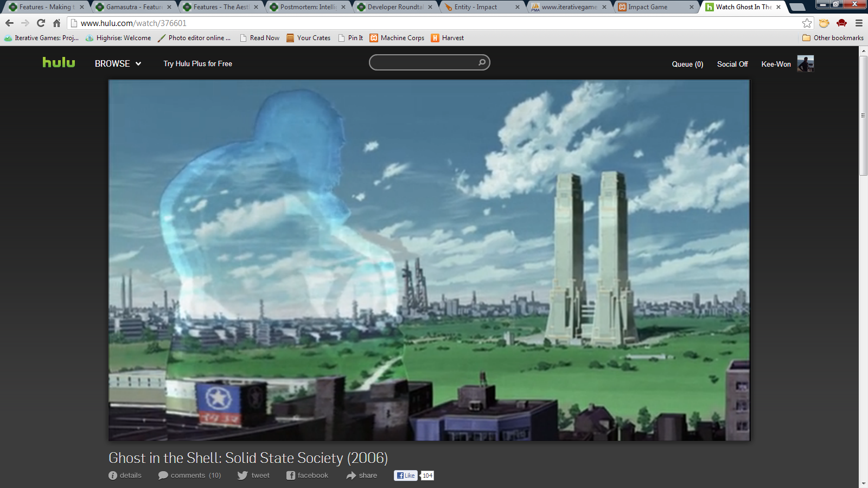Click the URL address bar
This screenshot has width=868, height=488.
pyautogui.click(x=439, y=23)
